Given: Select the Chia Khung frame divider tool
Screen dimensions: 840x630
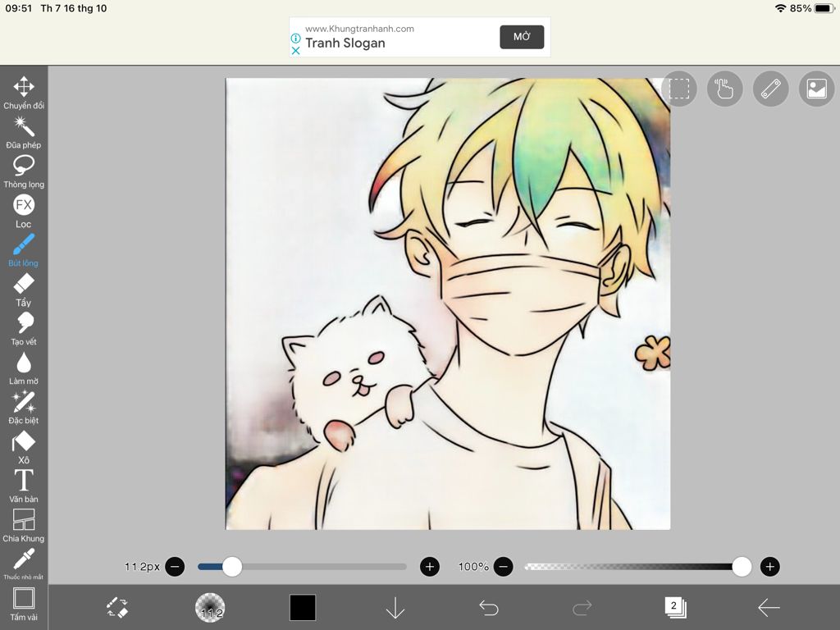Looking at the screenshot, I should pos(24,526).
